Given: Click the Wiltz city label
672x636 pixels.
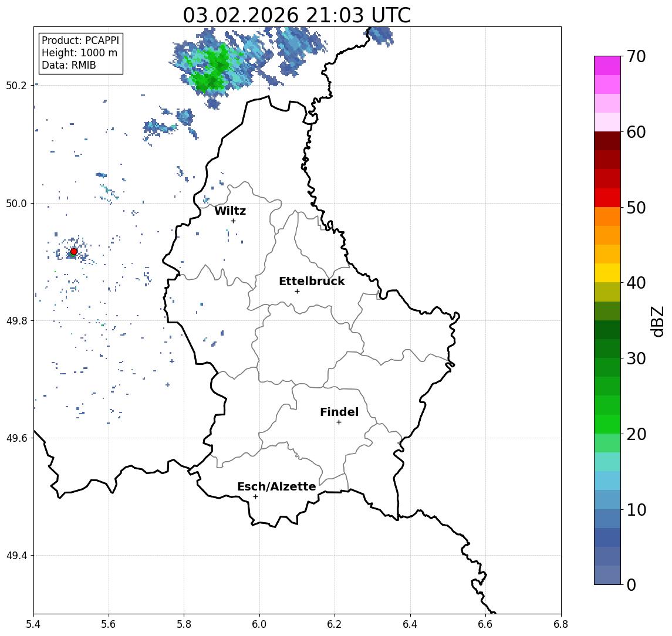Looking at the screenshot, I should 230,211.
